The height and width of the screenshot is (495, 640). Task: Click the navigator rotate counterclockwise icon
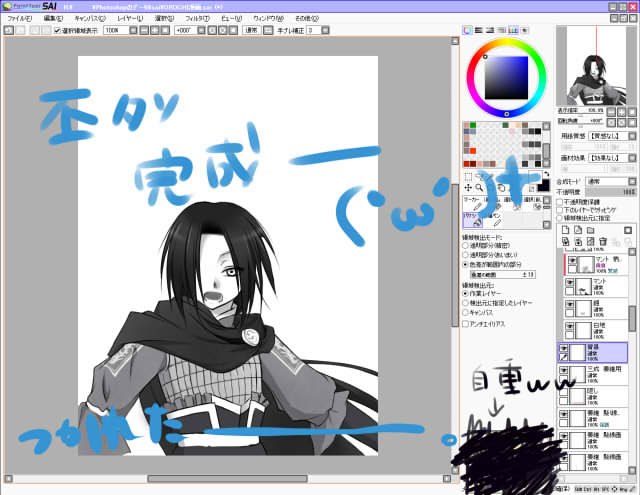tap(611, 122)
